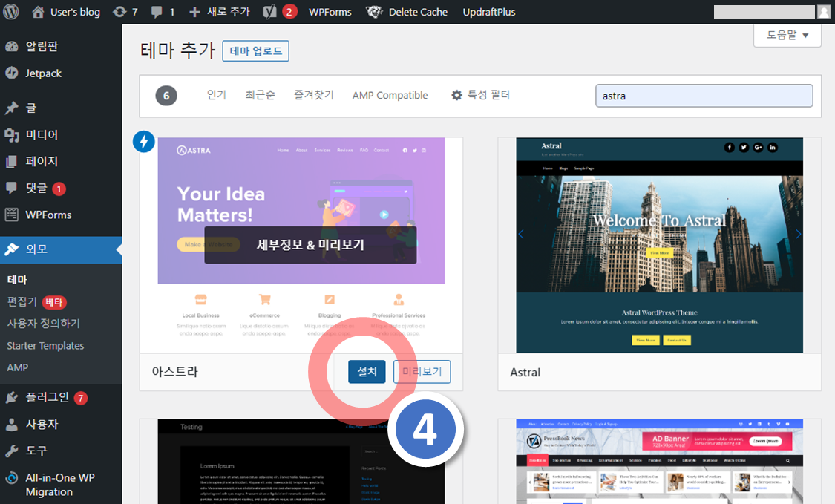Select the 인기 filter tab
Screen dimensions: 835x504
click(216, 95)
